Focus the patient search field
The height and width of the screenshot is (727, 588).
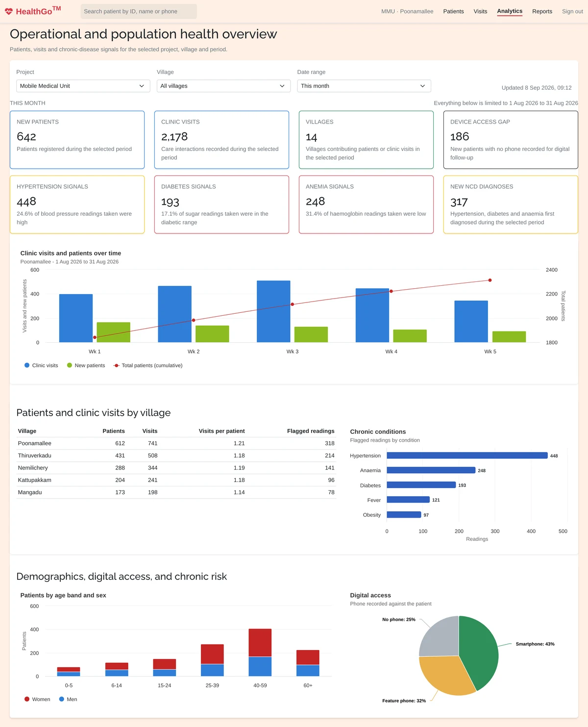139,11
